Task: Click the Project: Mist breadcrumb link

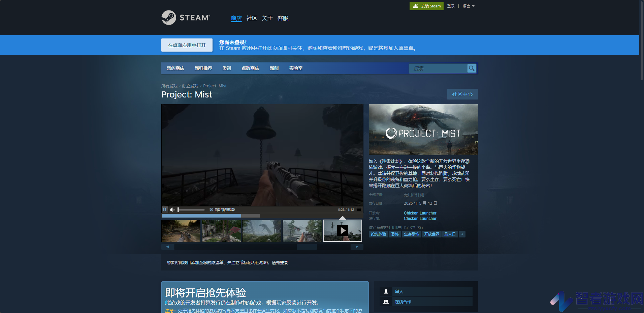Action: 215,86
